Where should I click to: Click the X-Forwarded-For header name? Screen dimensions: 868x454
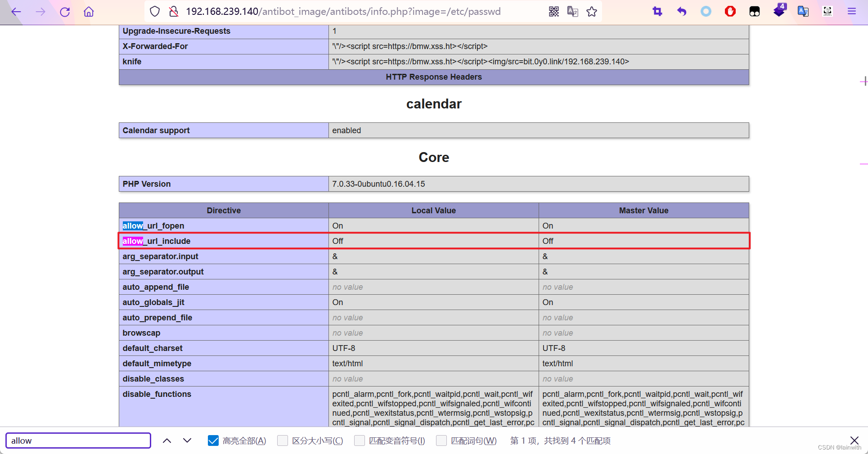point(155,46)
